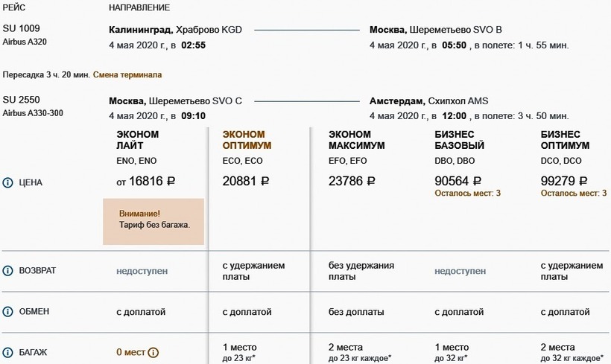Image resolution: width=611 pixels, height=364 pixels.
Task: Click the 23786 ₽ price
Action: click(x=352, y=181)
